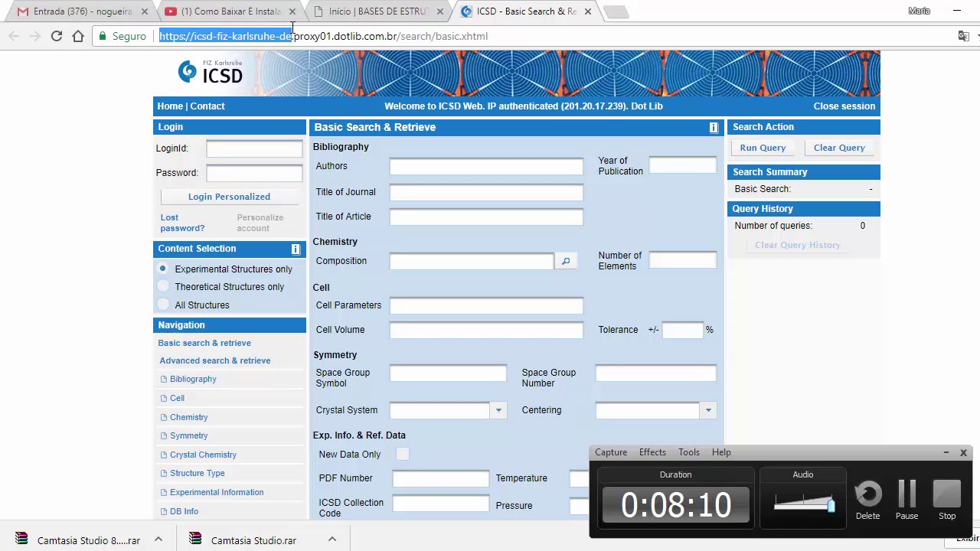The image size is (980, 551).
Task: Open Camtasia Studio 8 rar download menu
Action: point(158,540)
